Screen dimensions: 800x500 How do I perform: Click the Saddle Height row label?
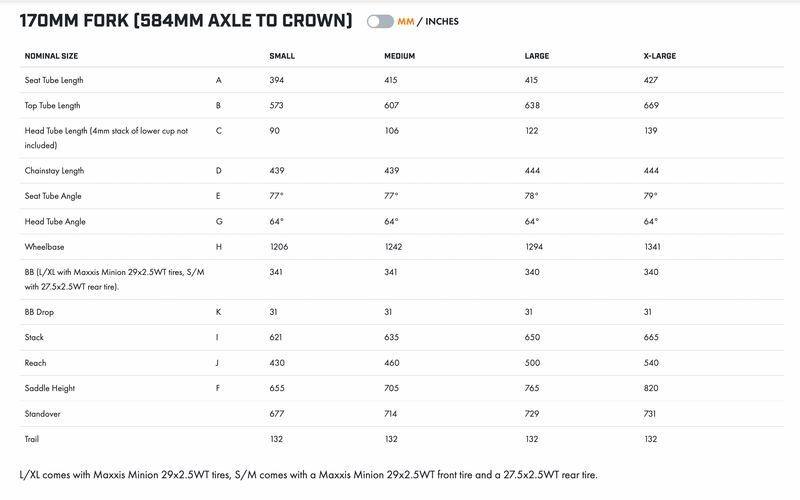click(x=50, y=388)
